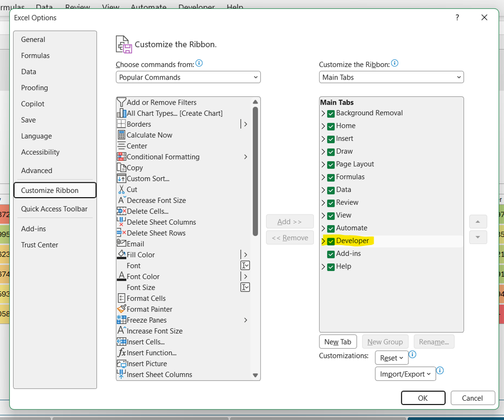The width and height of the screenshot is (504, 420).
Task: Uncheck the Background Removal checkbox
Action: (331, 113)
